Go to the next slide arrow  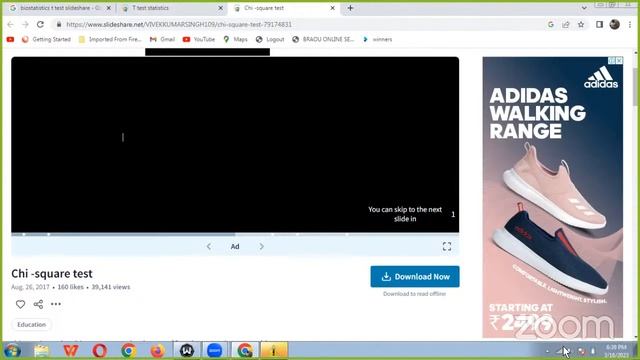[262, 247]
